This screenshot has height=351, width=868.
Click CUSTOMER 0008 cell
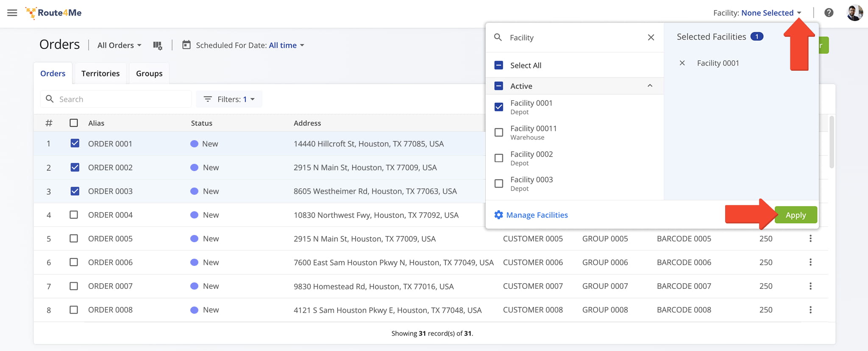[x=533, y=310]
